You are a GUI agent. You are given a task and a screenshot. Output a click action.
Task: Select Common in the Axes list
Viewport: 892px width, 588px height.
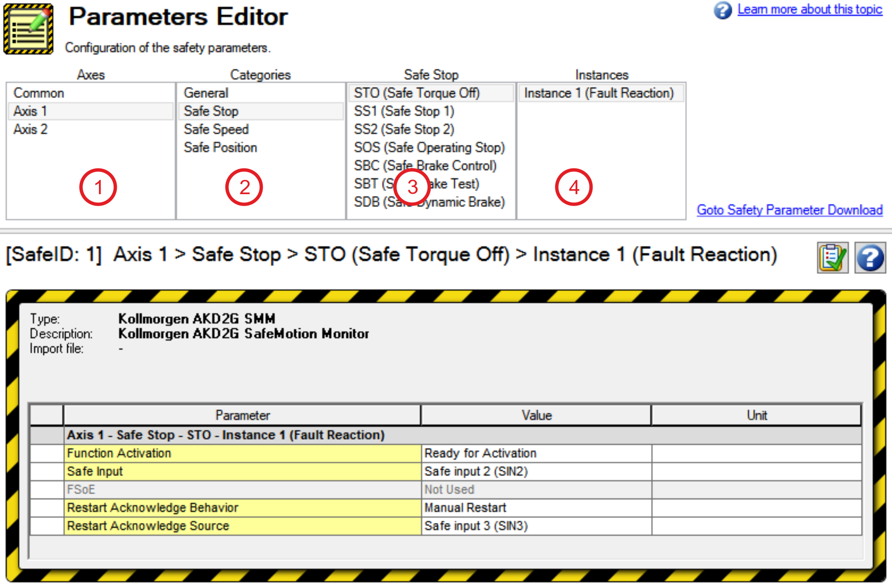click(90, 93)
